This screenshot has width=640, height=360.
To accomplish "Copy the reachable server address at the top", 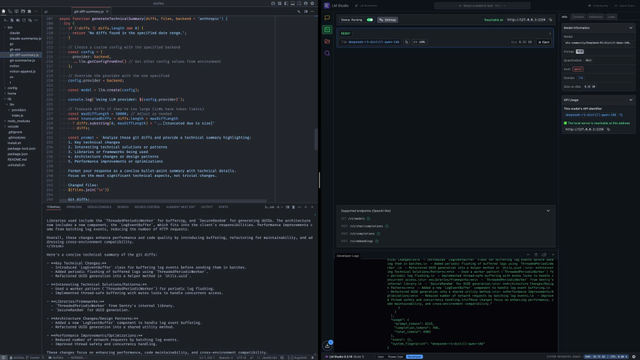I will pos(550,20).
